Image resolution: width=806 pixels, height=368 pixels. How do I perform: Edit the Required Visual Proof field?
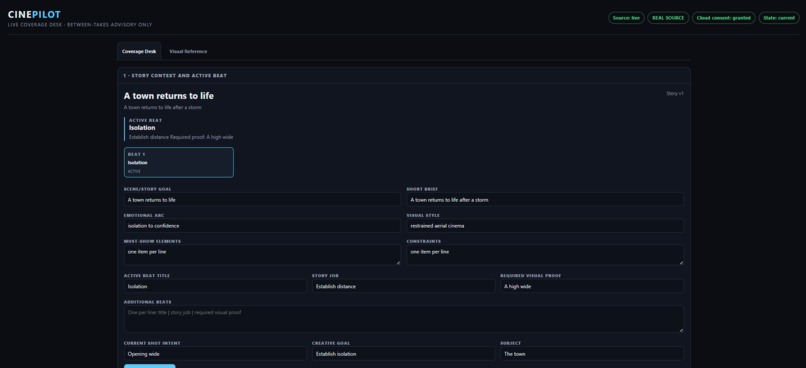[592, 286]
